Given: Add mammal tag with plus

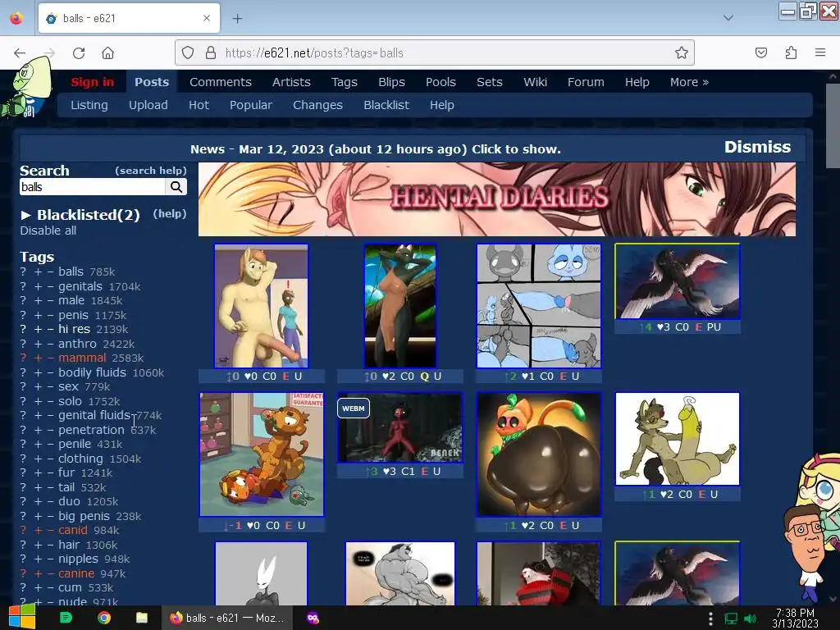Looking at the screenshot, I should (38, 358).
